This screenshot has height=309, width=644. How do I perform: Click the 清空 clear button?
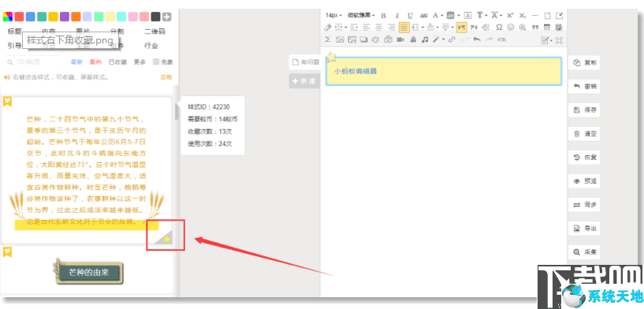click(x=584, y=133)
